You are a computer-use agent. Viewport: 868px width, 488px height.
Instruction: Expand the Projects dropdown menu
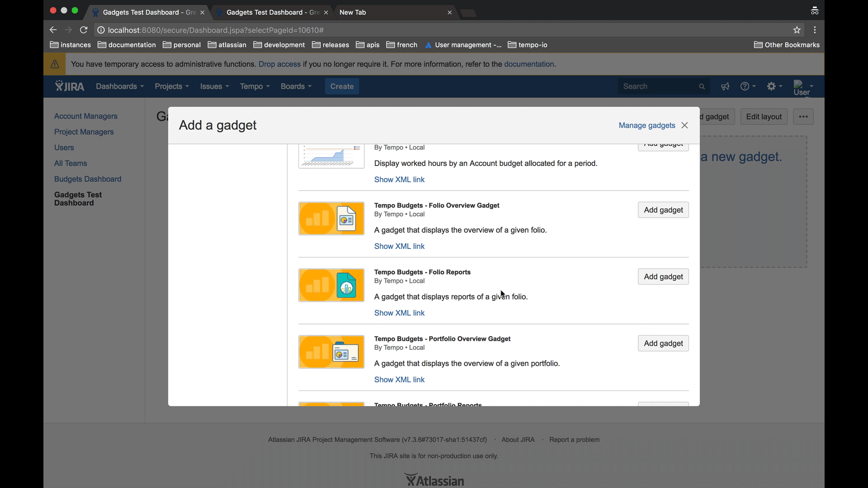pos(172,86)
